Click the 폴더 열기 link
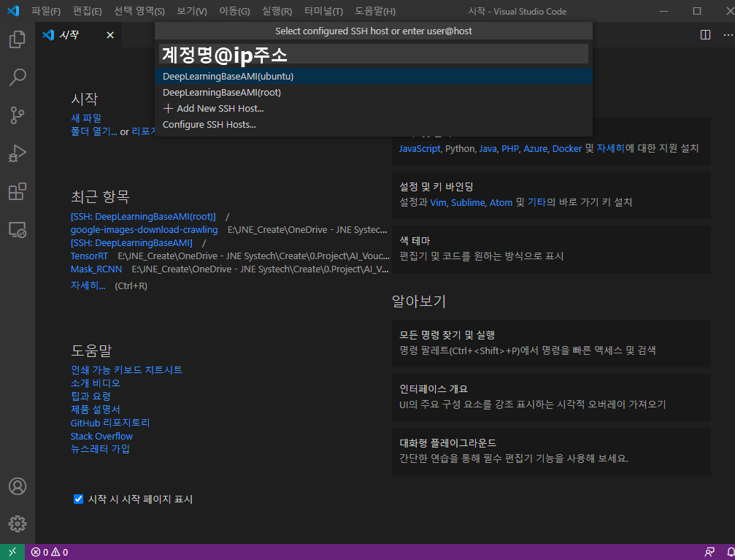Image resolution: width=735 pixels, height=560 pixels. [93, 132]
